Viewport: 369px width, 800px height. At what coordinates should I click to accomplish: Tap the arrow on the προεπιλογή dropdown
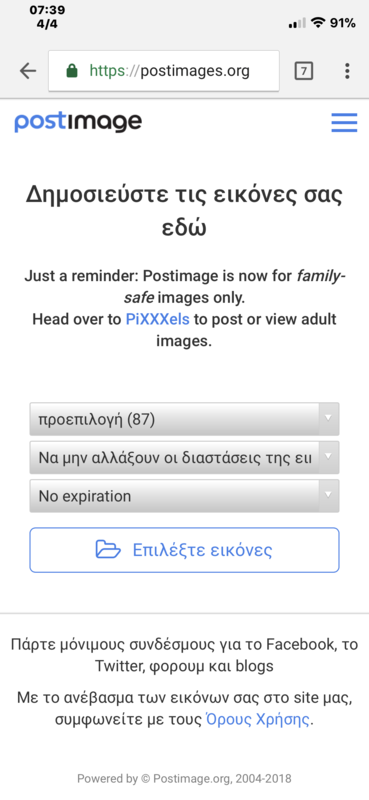(x=328, y=419)
